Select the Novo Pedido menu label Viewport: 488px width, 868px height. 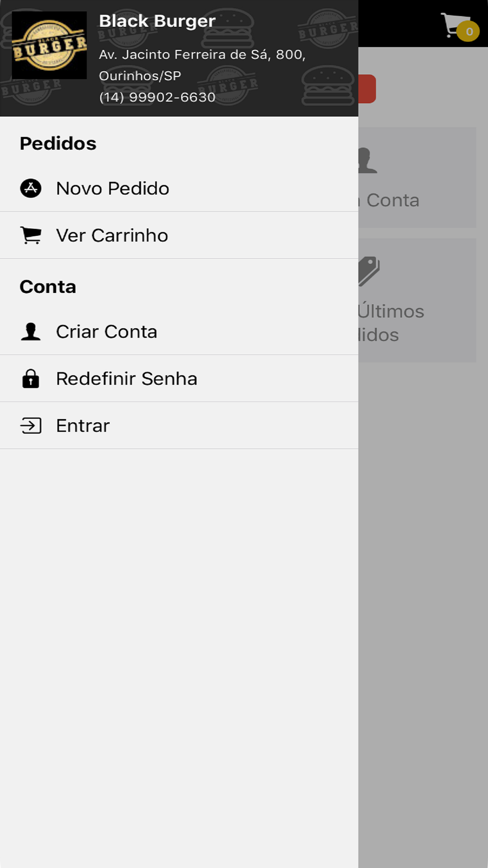(113, 188)
